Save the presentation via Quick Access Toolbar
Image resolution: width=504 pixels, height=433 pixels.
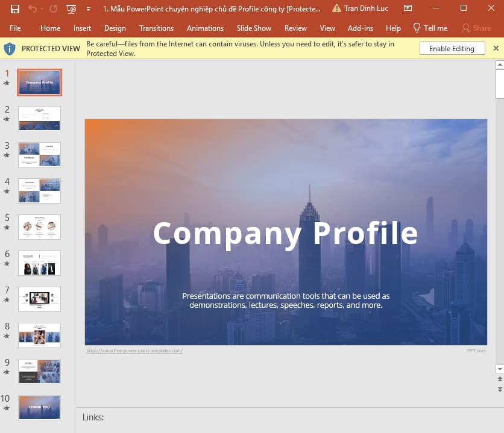[x=15, y=8]
